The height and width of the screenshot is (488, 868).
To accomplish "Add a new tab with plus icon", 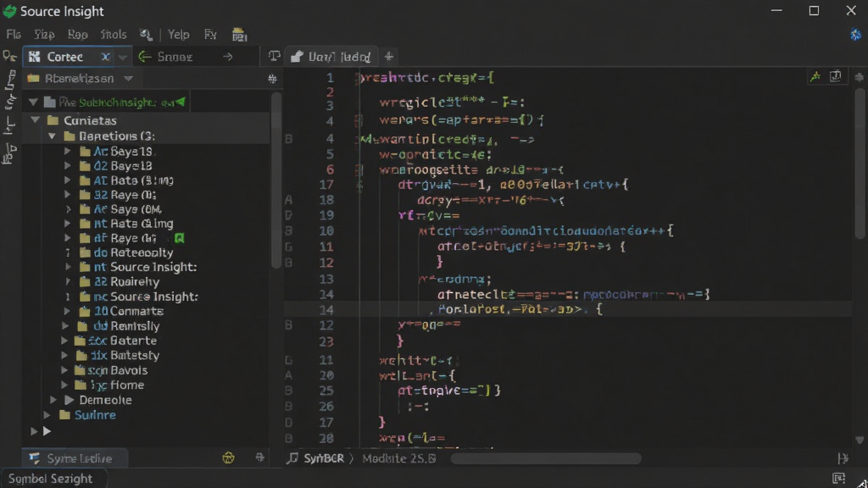I will tap(389, 57).
